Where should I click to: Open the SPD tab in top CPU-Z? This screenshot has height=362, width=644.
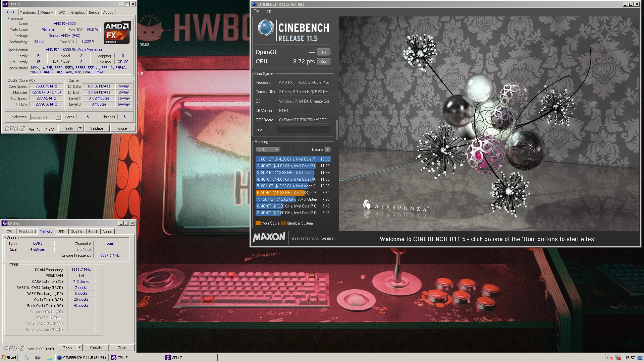62,12
